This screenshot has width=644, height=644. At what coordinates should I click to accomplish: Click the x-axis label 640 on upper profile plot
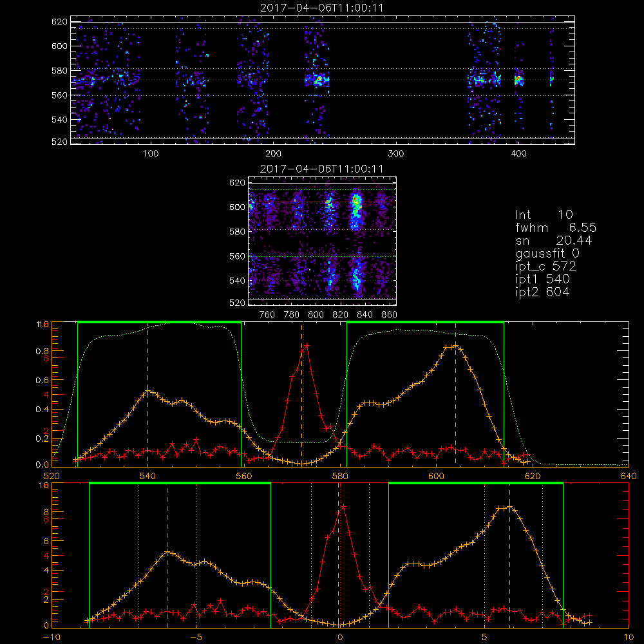(x=629, y=477)
